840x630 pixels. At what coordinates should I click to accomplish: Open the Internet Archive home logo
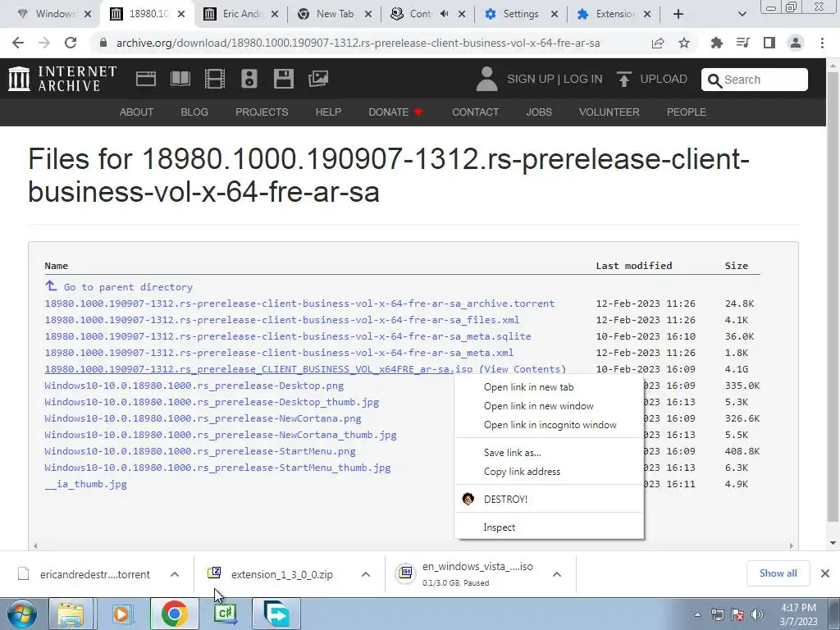point(62,79)
